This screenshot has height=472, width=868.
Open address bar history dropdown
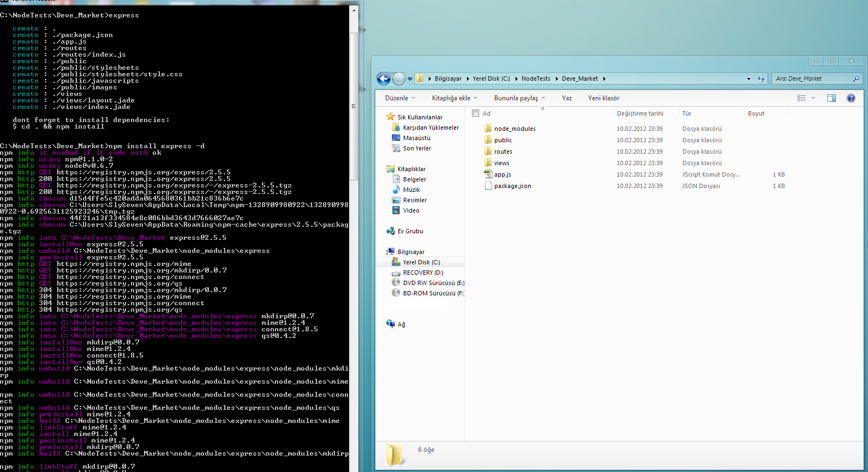[749, 79]
